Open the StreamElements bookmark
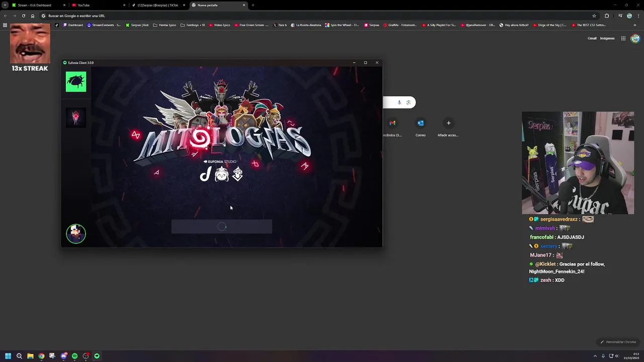Screen dimensions: 644x362 pos(104,25)
